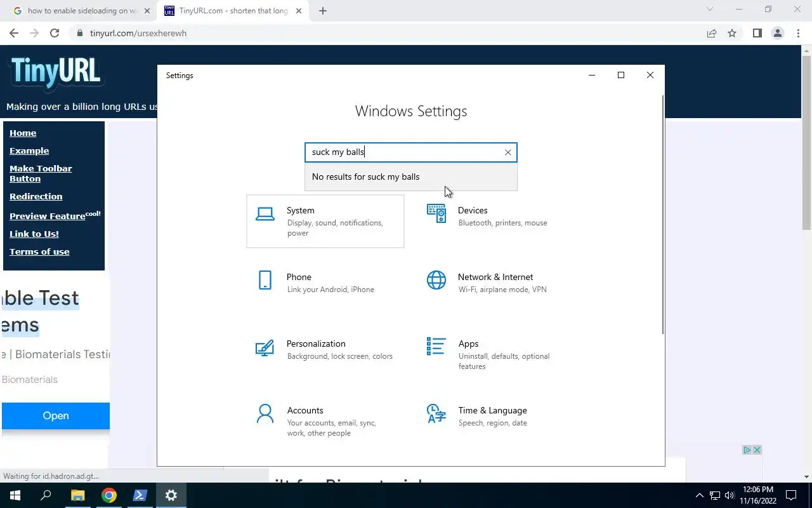This screenshot has height=508, width=812.
Task: Click the Link to Us! link
Action: click(x=34, y=234)
